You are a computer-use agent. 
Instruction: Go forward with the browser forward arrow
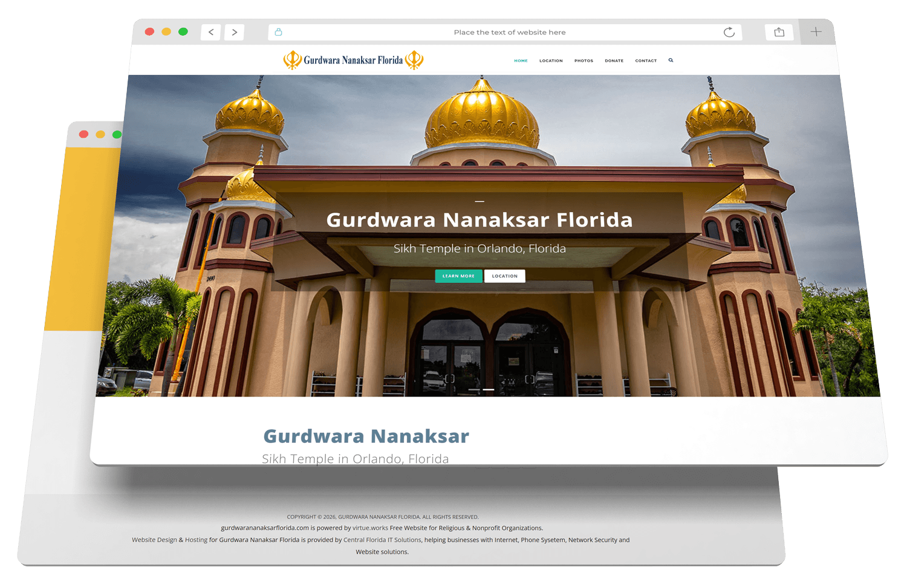[x=234, y=32]
